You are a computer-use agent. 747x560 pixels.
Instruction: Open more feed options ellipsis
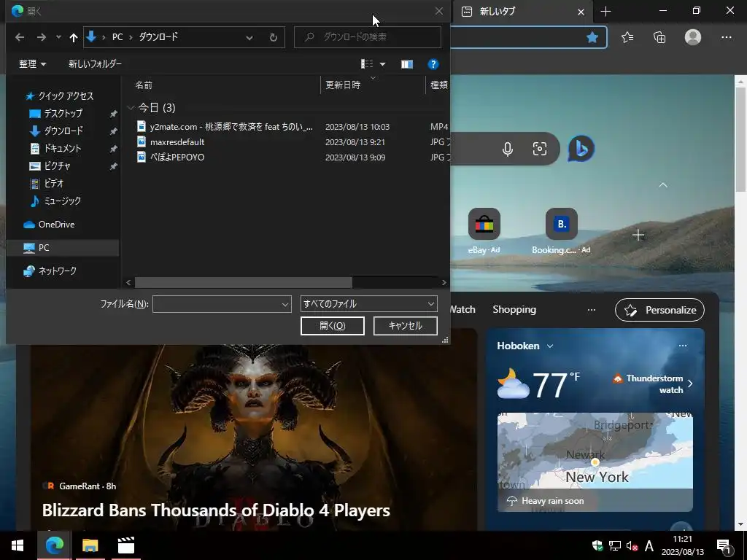[x=591, y=310]
